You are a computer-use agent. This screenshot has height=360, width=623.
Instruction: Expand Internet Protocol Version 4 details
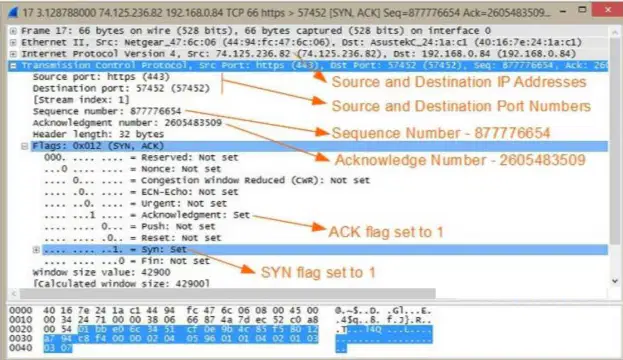(13, 54)
